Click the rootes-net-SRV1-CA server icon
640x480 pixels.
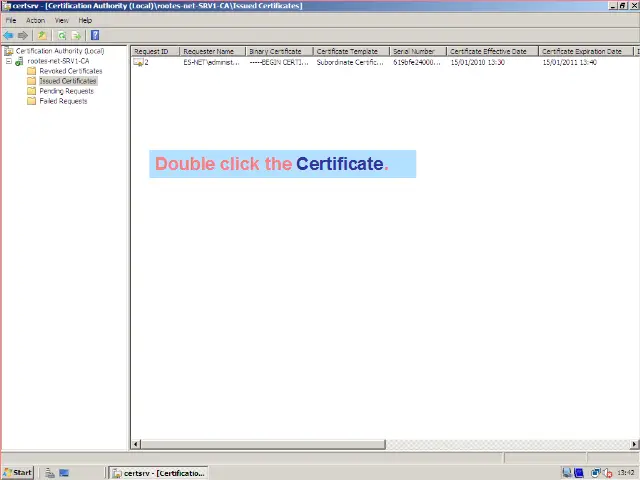pyautogui.click(x=19, y=61)
